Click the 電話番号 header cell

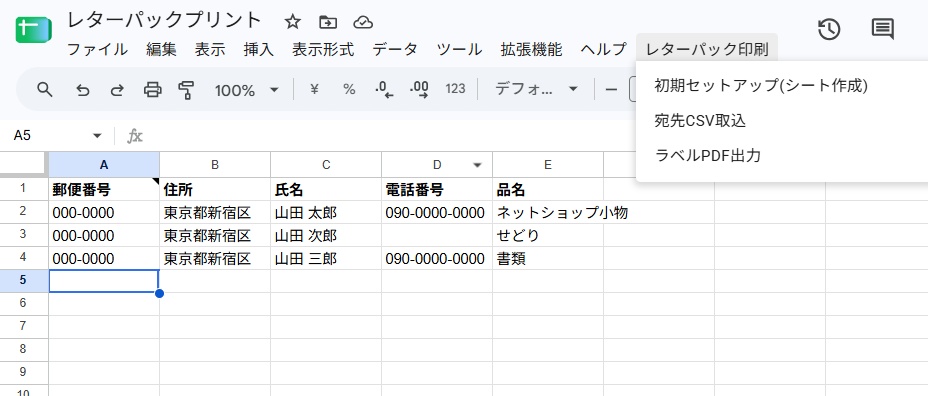pyautogui.click(x=437, y=189)
